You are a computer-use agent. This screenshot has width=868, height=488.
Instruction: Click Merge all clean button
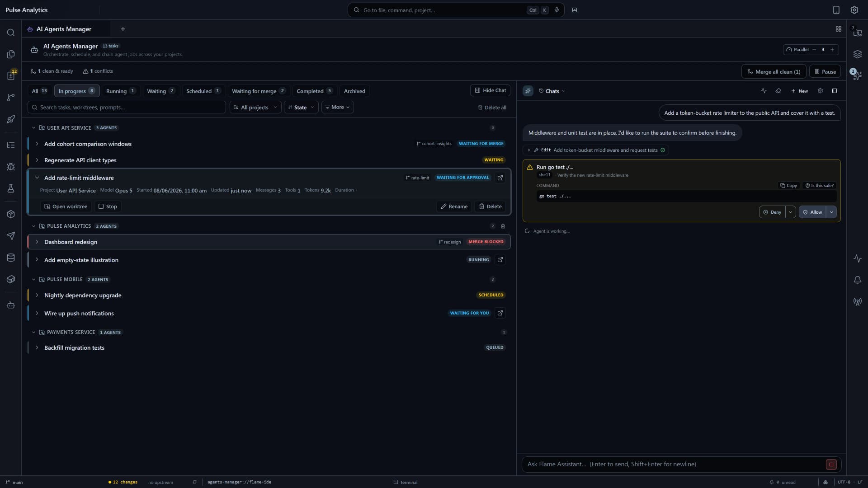coord(774,71)
